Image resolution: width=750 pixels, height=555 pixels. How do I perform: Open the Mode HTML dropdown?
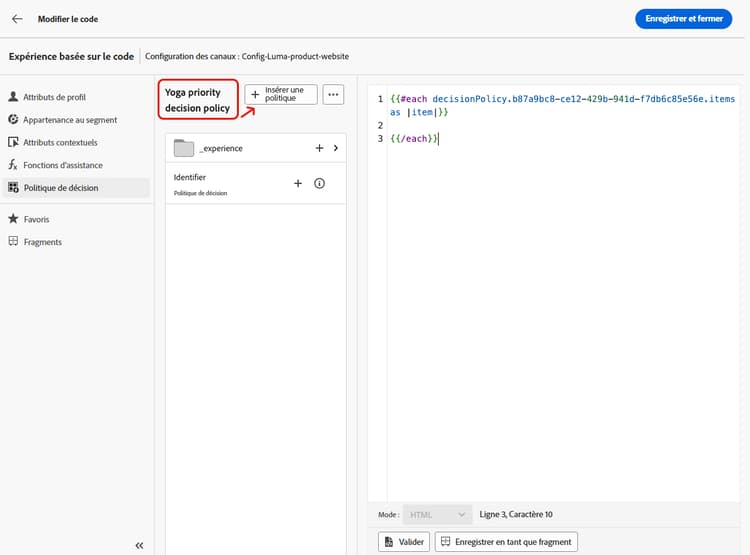(437, 514)
